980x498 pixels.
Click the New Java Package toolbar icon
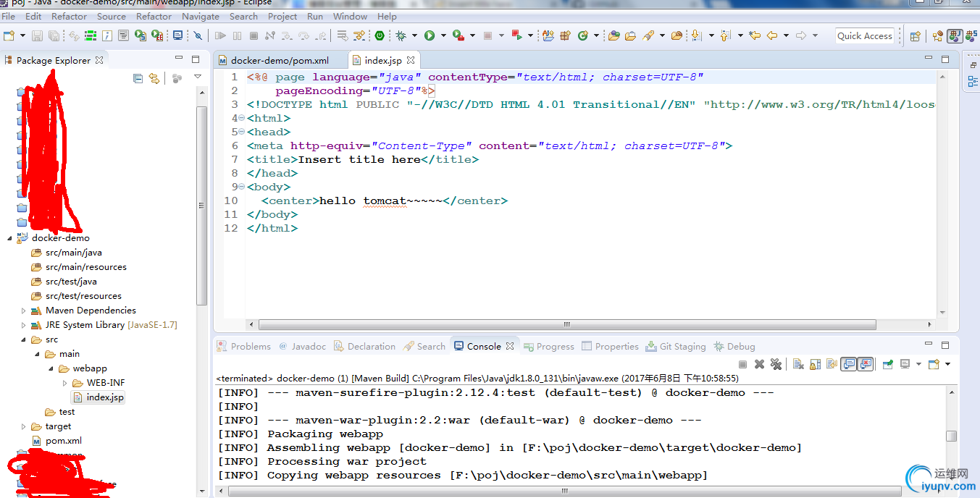[565, 35]
